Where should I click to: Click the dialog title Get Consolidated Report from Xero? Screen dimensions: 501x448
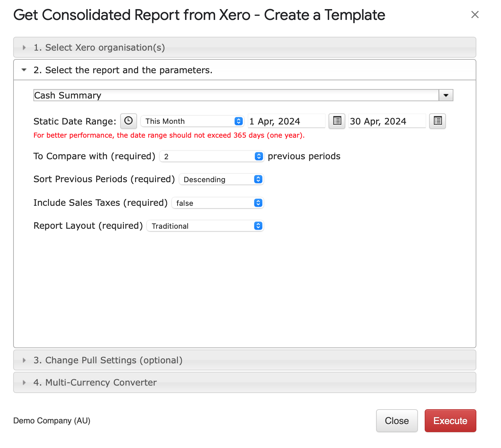click(x=199, y=15)
